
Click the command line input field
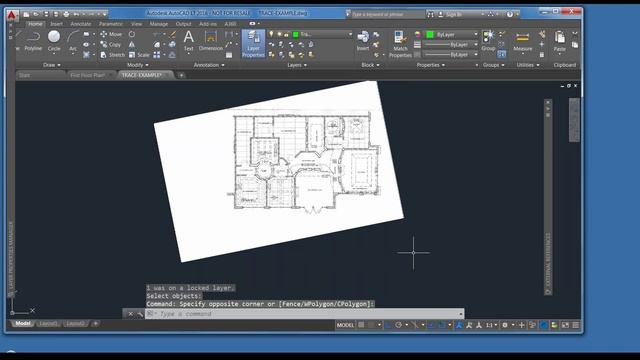tap(304, 314)
